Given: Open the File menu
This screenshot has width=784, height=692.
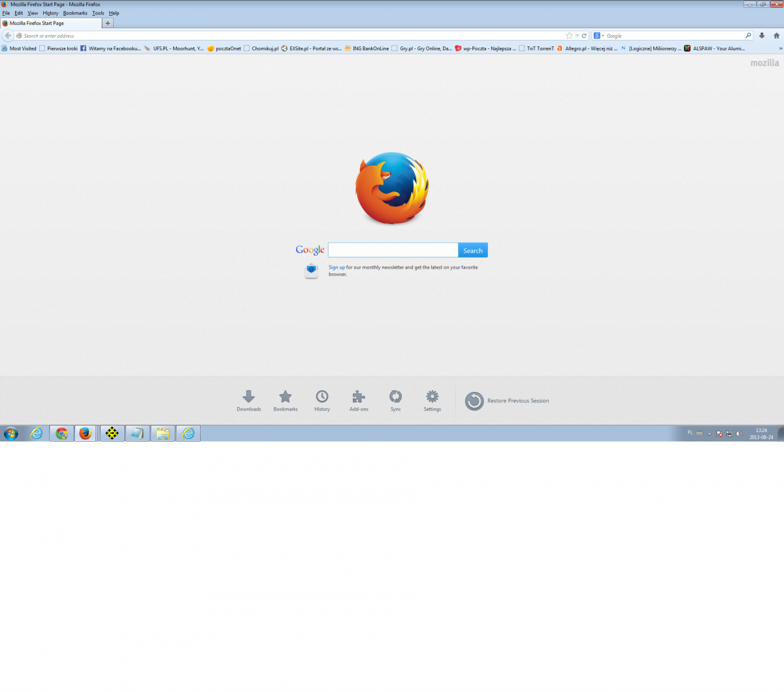Looking at the screenshot, I should click(x=6, y=13).
